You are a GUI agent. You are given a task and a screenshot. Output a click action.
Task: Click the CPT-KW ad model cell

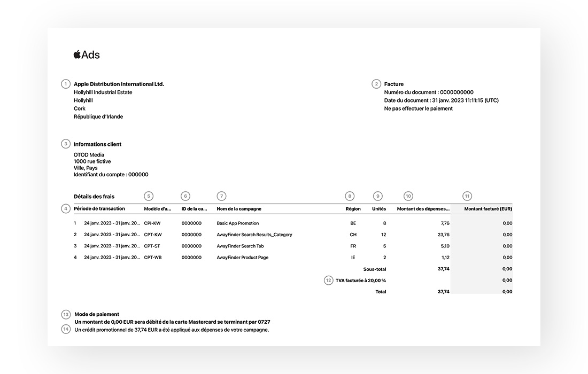coord(153,235)
